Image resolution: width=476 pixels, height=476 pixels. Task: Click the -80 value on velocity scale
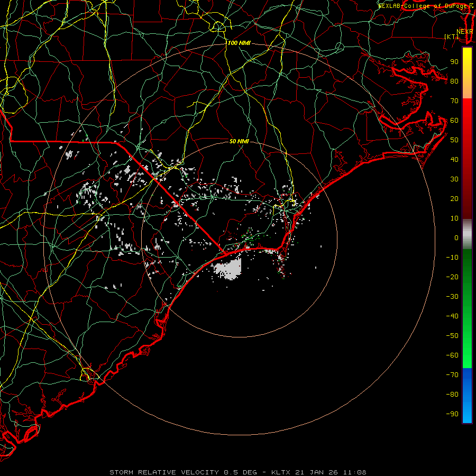[x=452, y=395]
